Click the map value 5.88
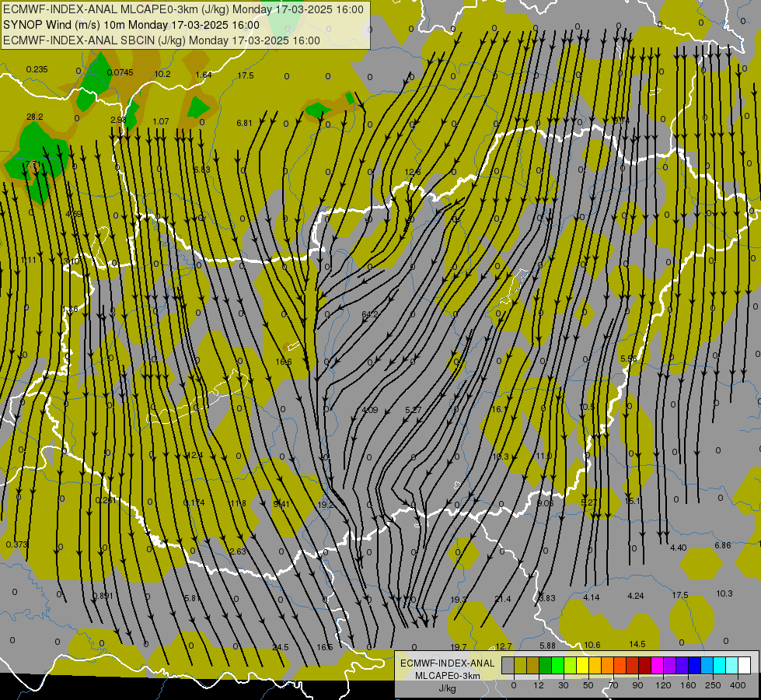 [547, 646]
